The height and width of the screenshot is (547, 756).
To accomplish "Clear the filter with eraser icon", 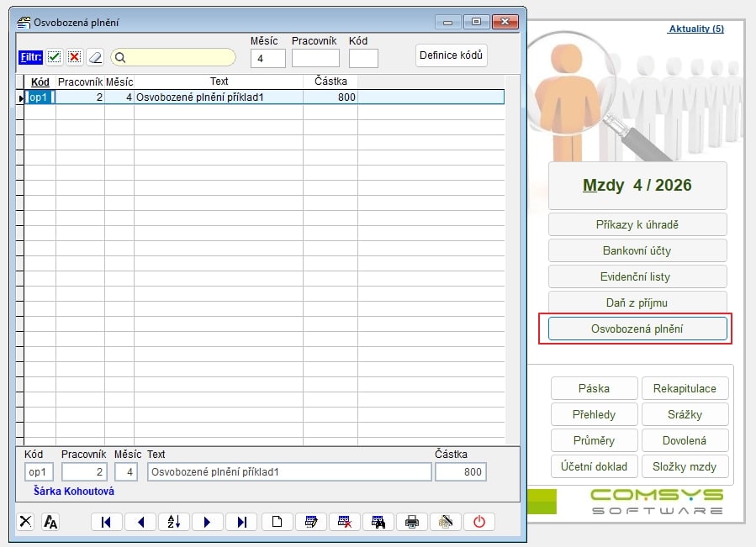I will coord(94,57).
